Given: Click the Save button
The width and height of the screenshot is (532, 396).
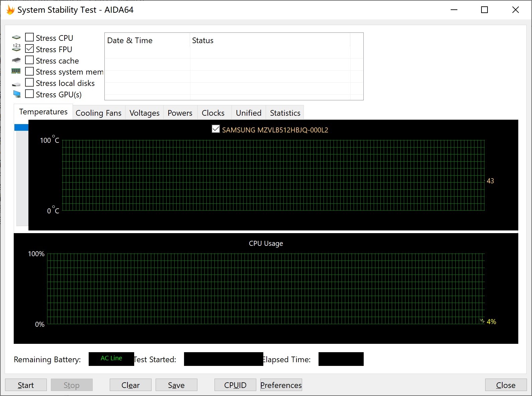Looking at the screenshot, I should tap(176, 385).
